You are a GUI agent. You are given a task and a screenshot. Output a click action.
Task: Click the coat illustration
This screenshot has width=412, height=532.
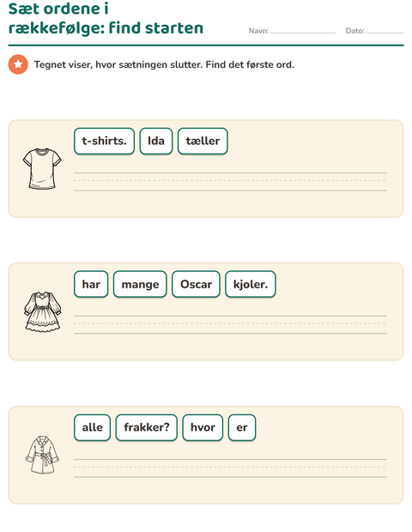point(42,455)
